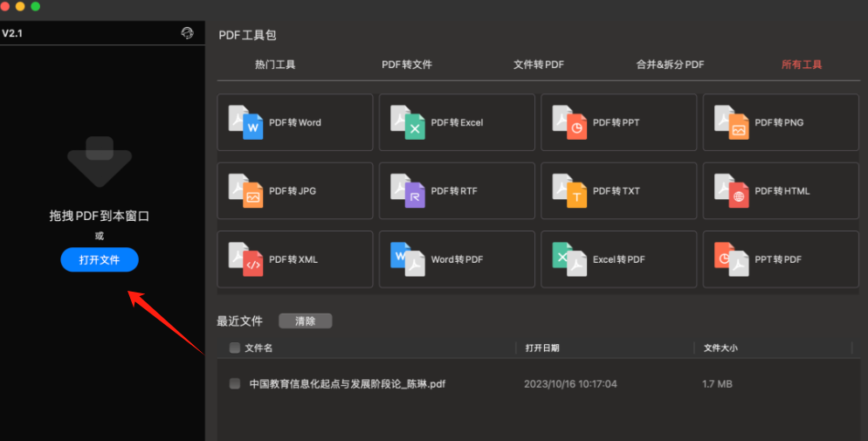The height and width of the screenshot is (441, 868).
Task: Click the PDF转Excel tool icon
Action: click(x=408, y=122)
